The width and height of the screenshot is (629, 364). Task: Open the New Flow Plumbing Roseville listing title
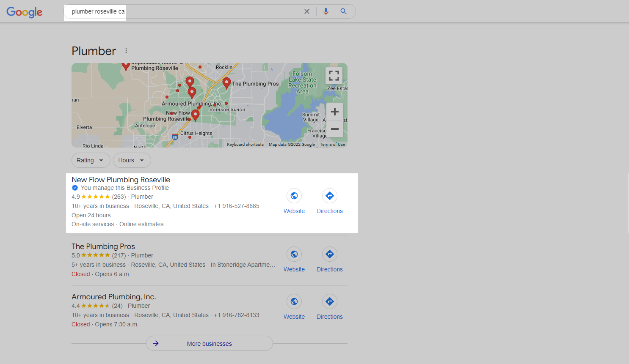[121, 180]
